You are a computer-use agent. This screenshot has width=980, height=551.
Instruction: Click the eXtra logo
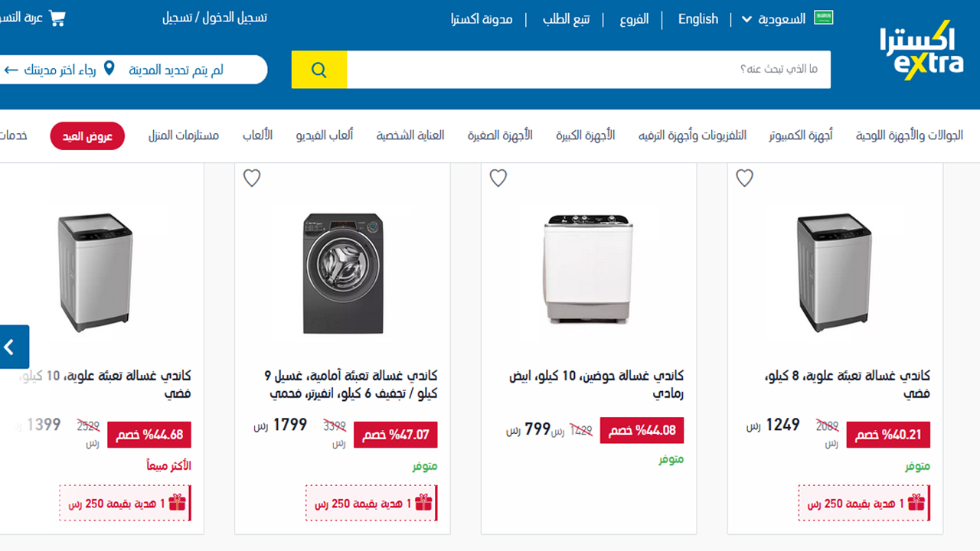pos(921,49)
